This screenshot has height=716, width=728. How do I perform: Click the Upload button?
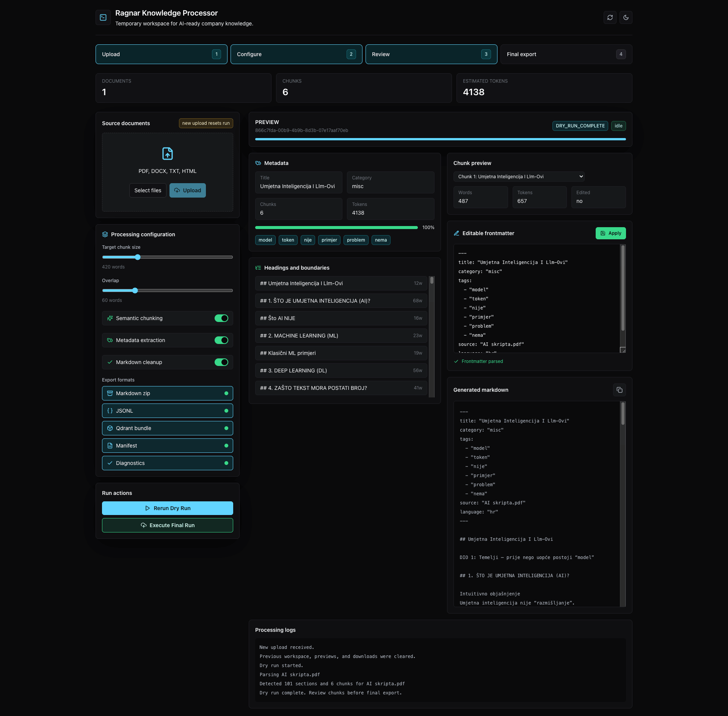[188, 190]
